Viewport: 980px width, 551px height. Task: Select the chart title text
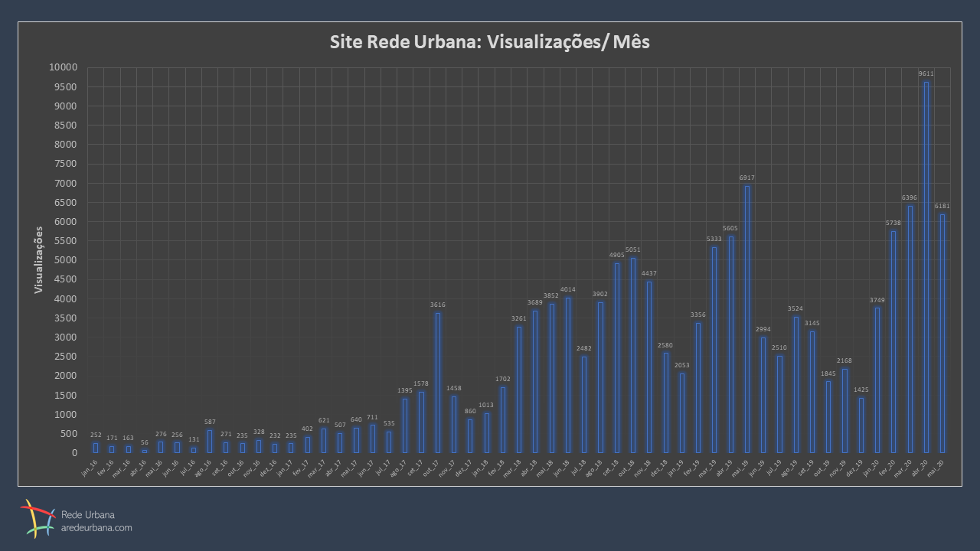point(489,42)
